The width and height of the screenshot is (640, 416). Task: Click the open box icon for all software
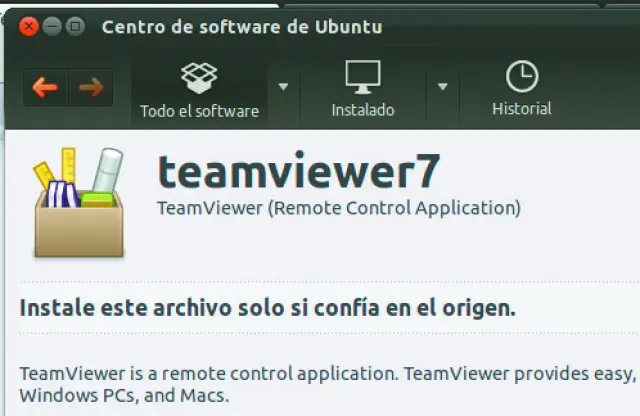(x=199, y=77)
